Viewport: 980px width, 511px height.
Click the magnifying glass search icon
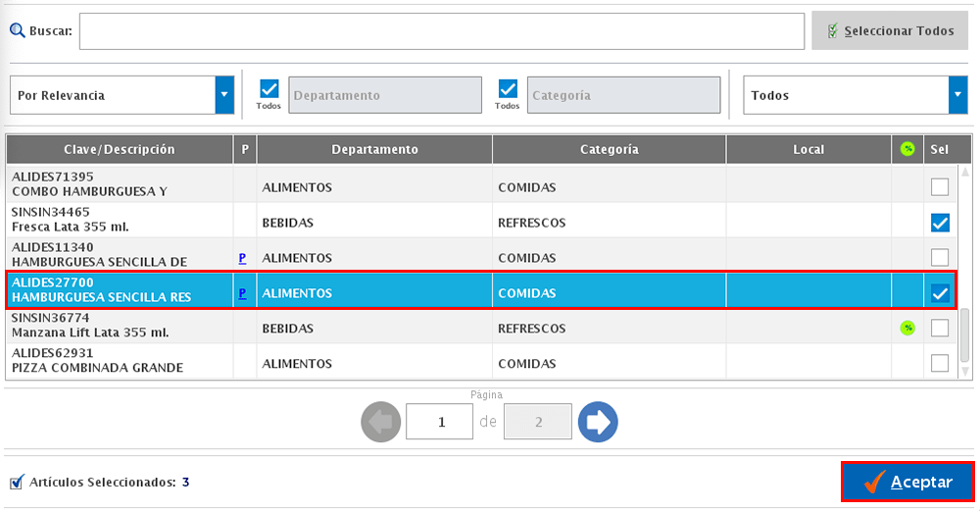pos(17,30)
